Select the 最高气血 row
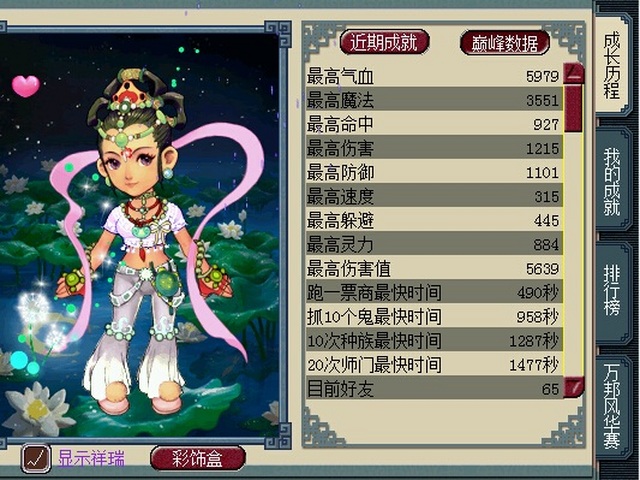 [434, 76]
